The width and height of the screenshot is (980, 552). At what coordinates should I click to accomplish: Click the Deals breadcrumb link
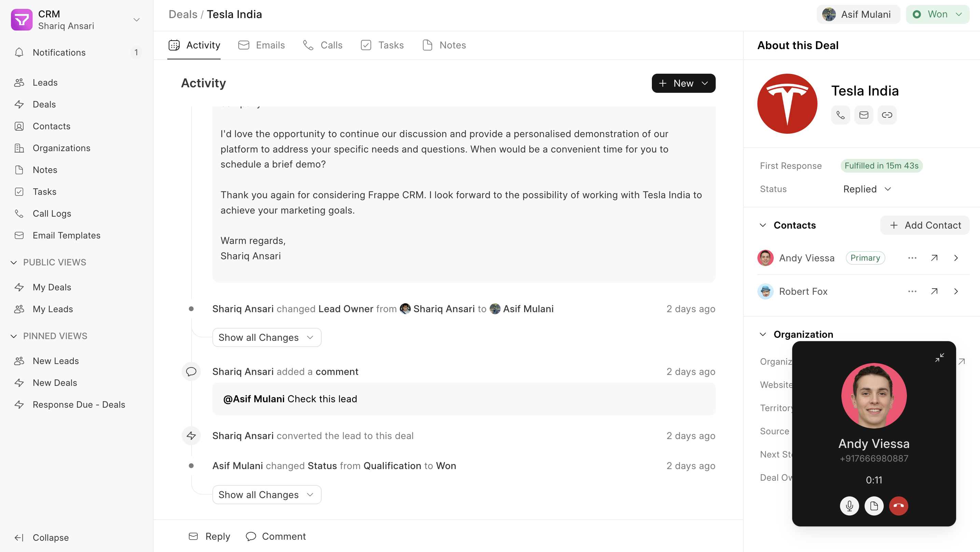tap(183, 14)
